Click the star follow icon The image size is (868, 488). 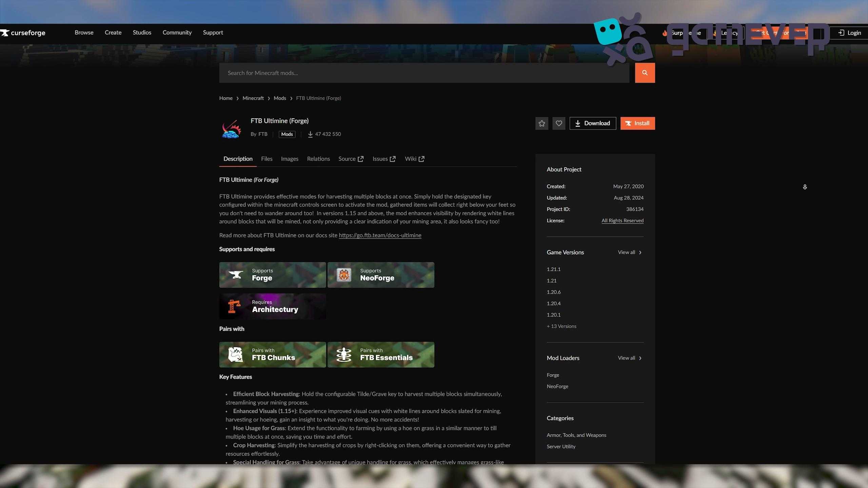click(541, 123)
